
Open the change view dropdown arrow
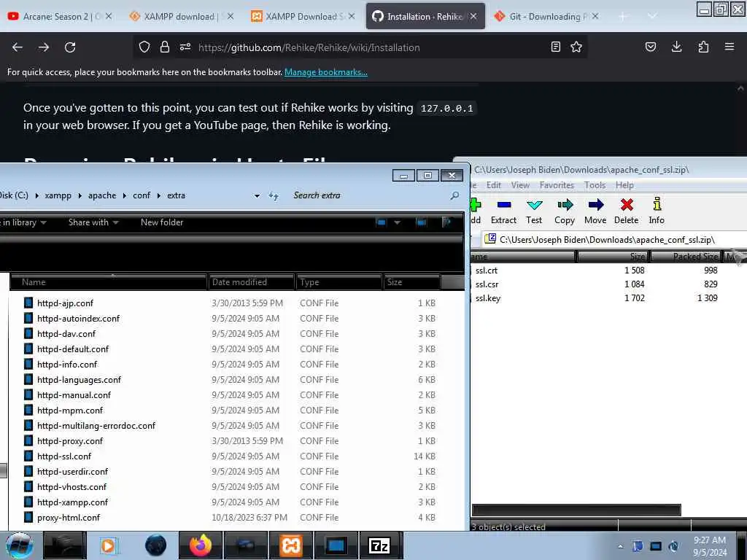397,222
